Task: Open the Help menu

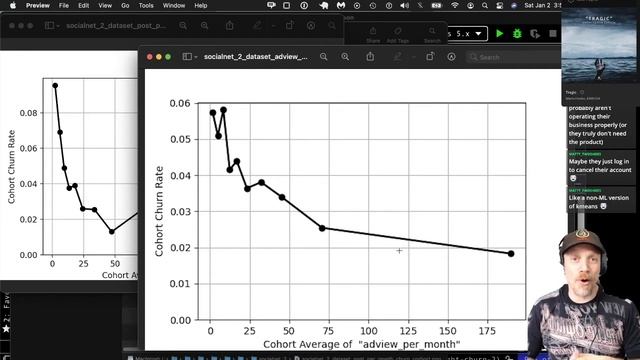Action: click(x=200, y=6)
